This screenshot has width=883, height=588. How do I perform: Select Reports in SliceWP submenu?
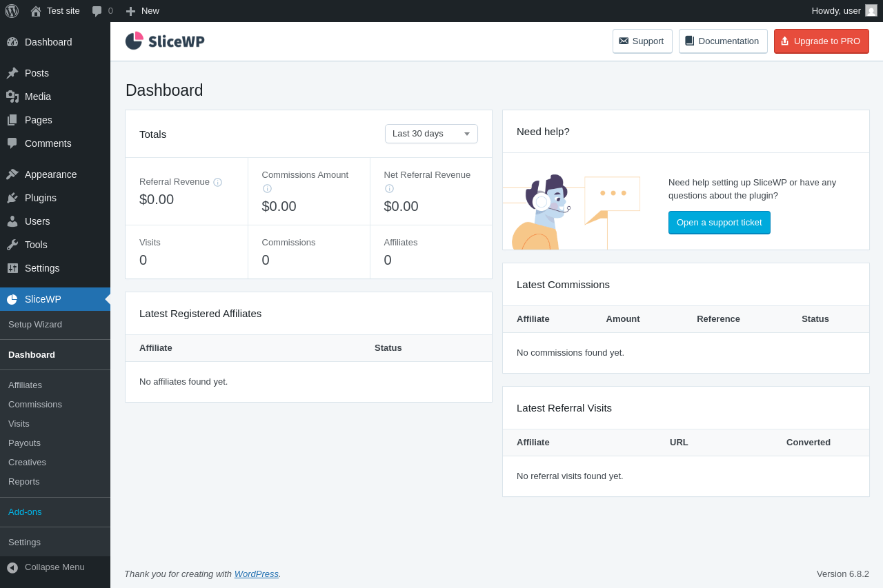(24, 481)
